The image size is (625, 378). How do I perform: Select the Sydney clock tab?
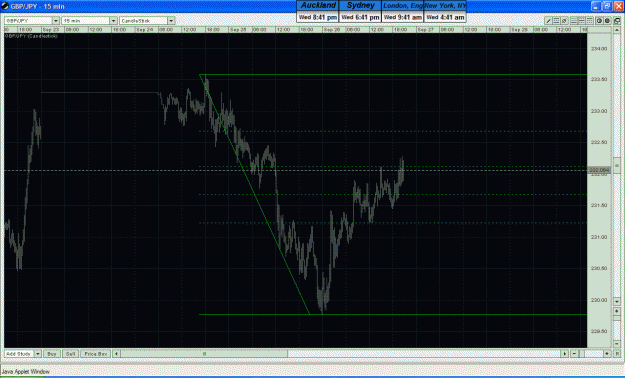[360, 6]
